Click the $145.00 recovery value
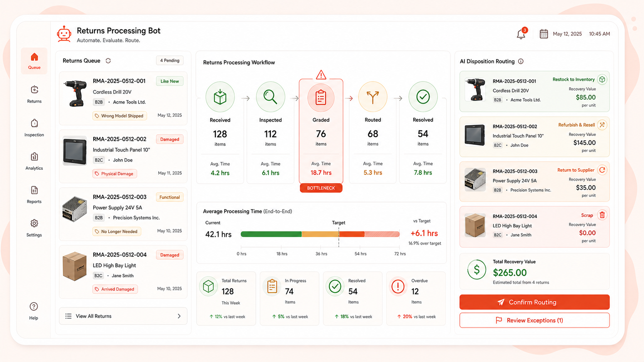The image size is (644, 362). pyautogui.click(x=584, y=143)
